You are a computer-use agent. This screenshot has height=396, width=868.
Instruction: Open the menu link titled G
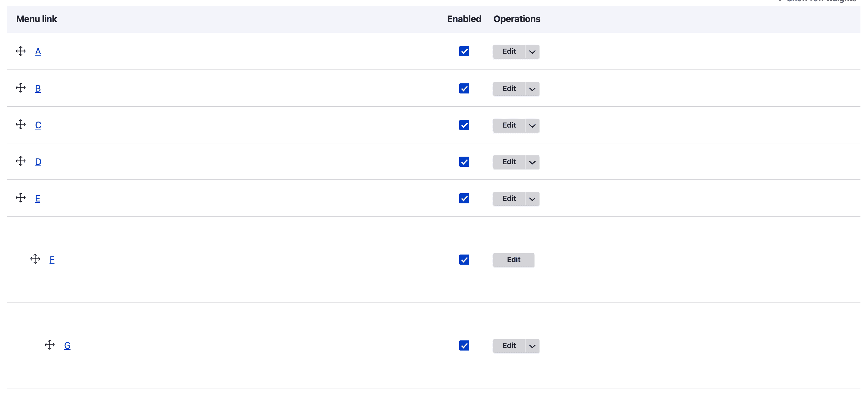(67, 345)
